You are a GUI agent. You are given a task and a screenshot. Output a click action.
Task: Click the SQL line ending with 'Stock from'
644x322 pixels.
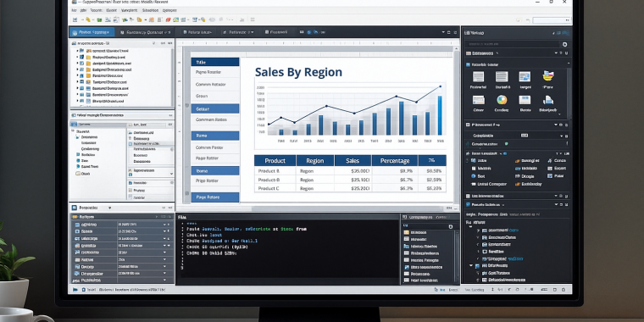(247, 229)
